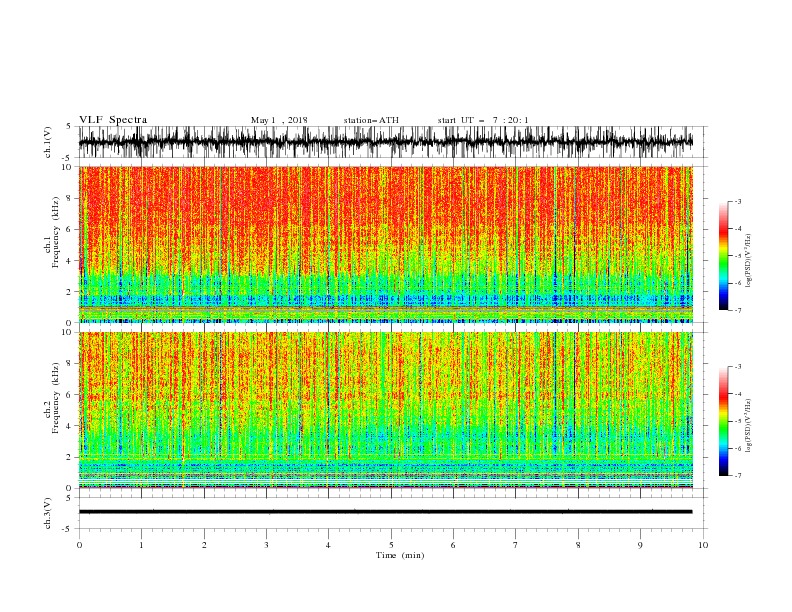Click the lower colorbar 'log(PSD)(V²/Hz)' label
The height and width of the screenshot is (612, 792).
point(748,425)
